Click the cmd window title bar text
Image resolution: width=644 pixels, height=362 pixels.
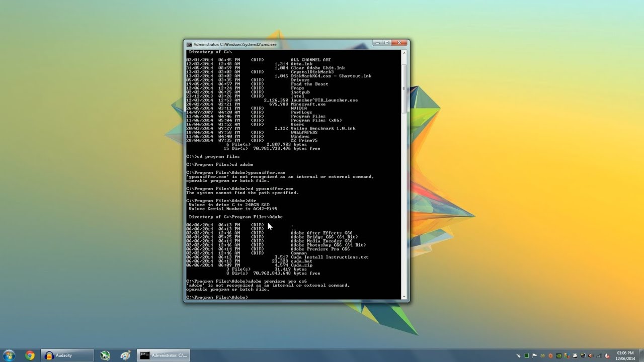[x=235, y=44]
